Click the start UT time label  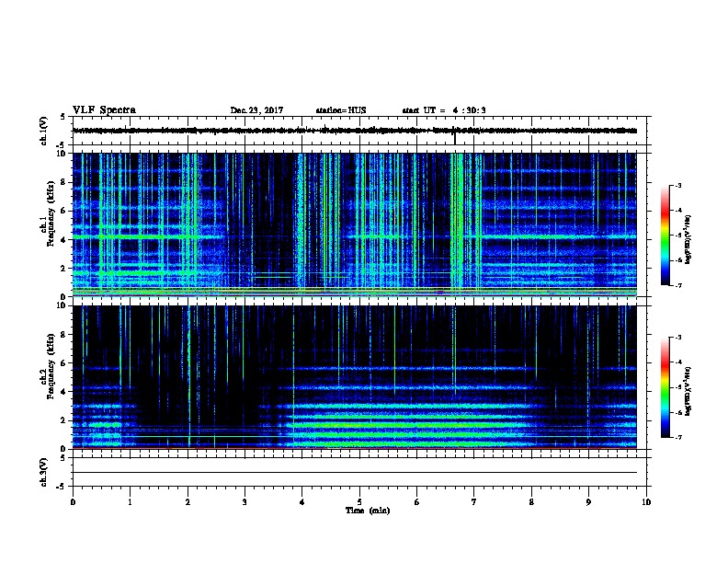[444, 110]
